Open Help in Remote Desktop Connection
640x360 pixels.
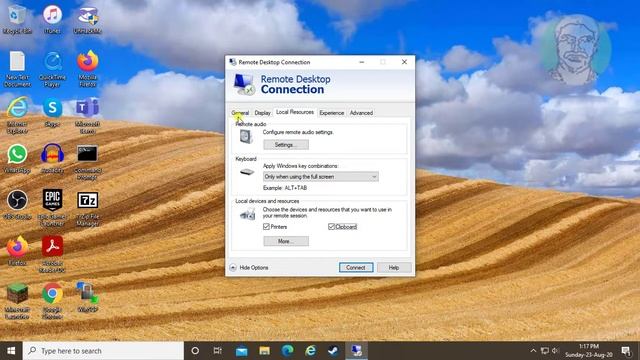394,267
